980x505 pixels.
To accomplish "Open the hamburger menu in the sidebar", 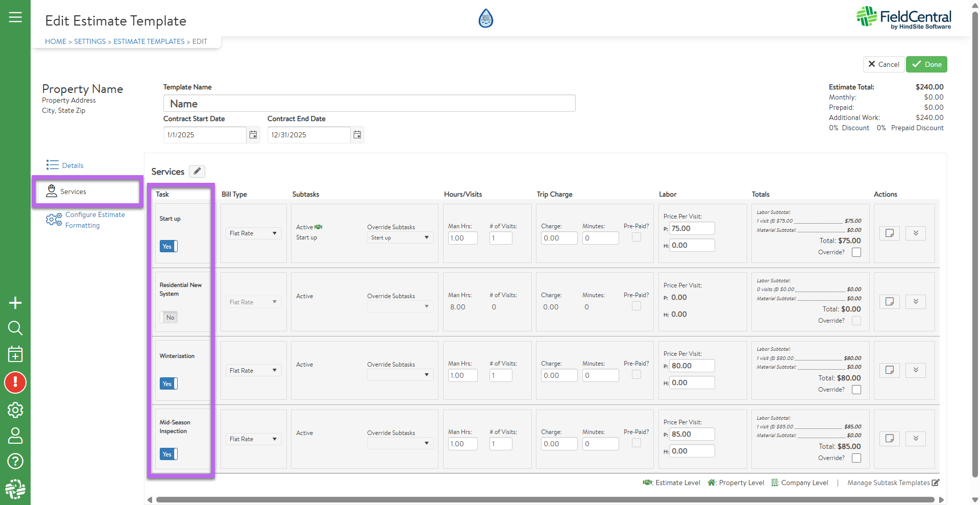I will pyautogui.click(x=15, y=17).
